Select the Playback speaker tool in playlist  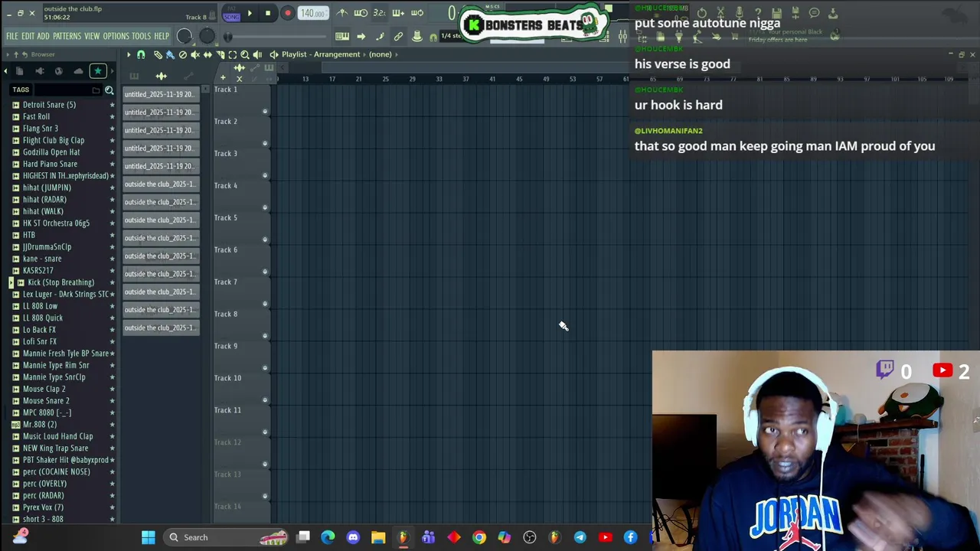click(x=257, y=54)
